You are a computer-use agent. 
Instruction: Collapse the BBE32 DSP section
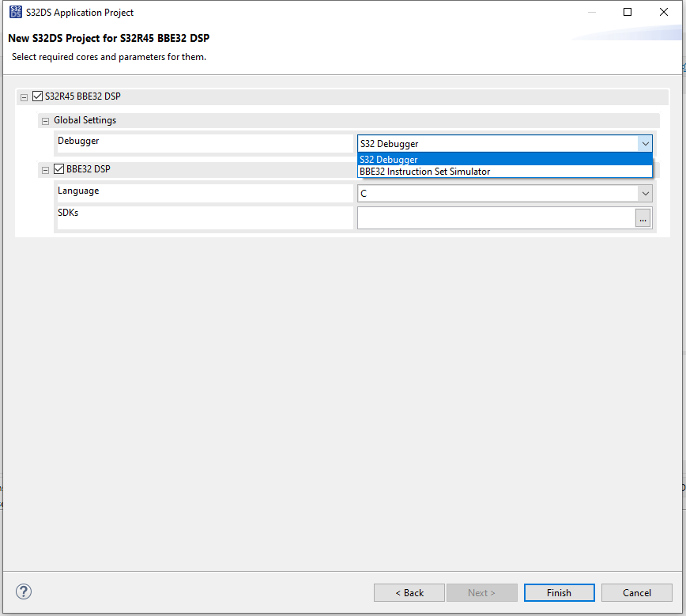point(46,170)
